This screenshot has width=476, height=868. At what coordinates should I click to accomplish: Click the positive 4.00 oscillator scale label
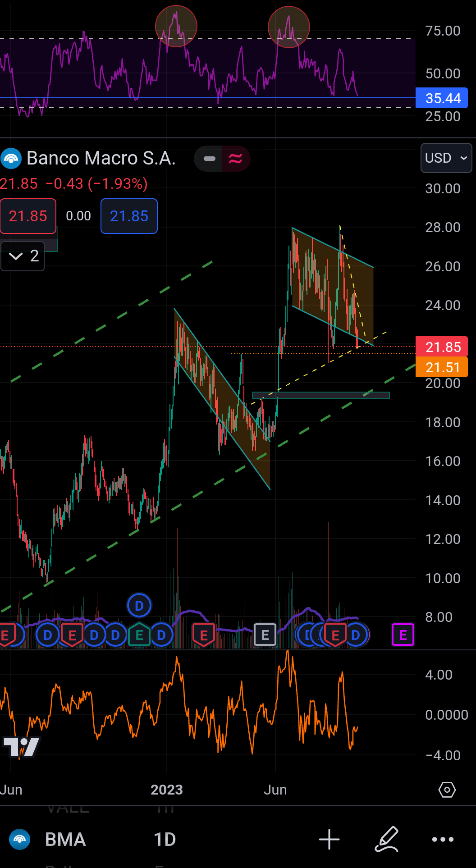click(x=439, y=675)
